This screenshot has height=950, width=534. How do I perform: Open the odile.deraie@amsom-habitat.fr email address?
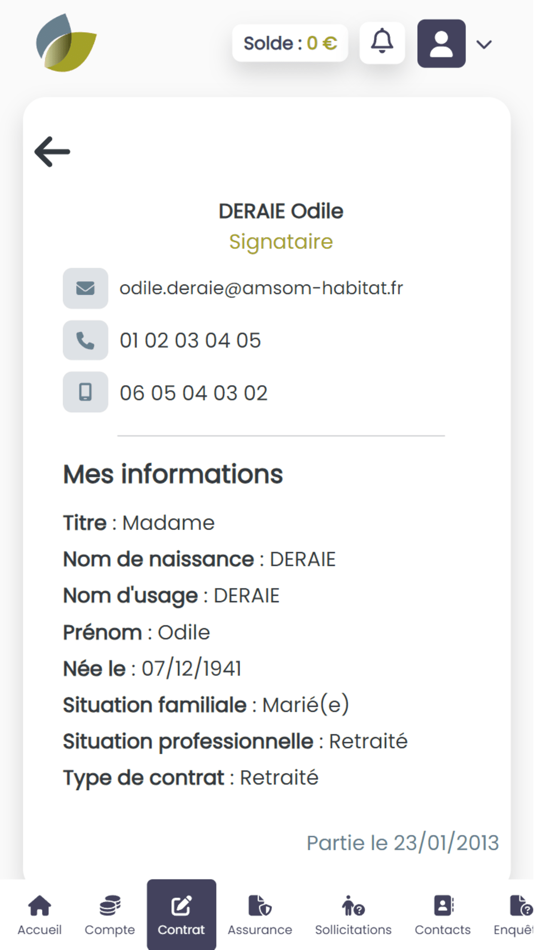tap(261, 288)
